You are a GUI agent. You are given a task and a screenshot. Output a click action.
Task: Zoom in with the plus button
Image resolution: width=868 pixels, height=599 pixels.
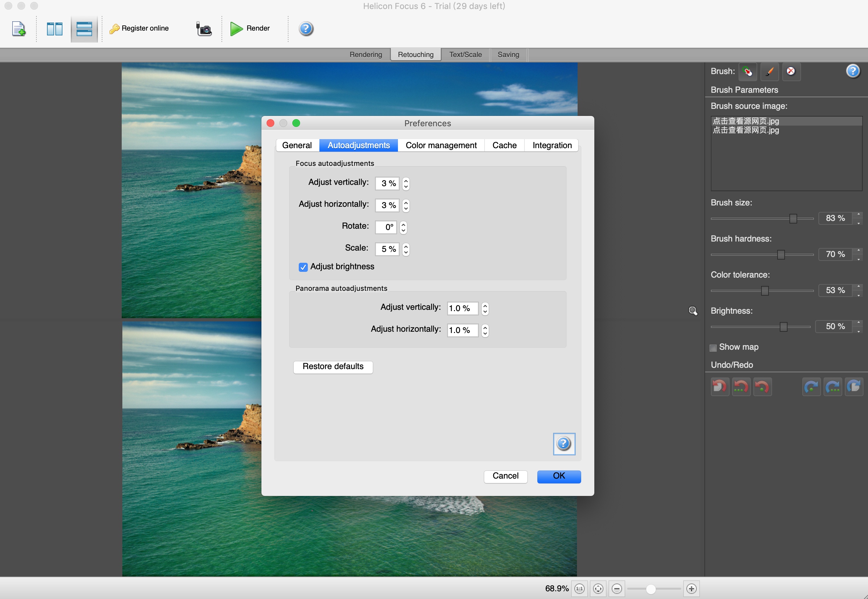pos(692,588)
